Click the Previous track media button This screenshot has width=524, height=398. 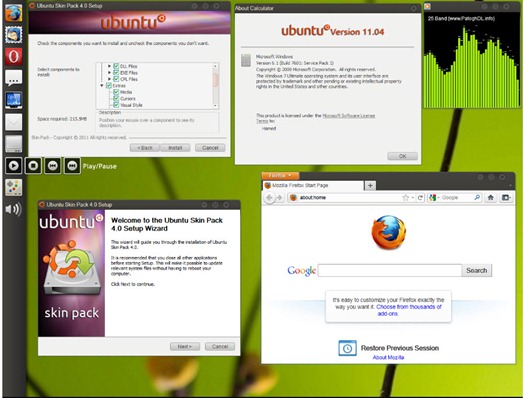[x=53, y=166]
